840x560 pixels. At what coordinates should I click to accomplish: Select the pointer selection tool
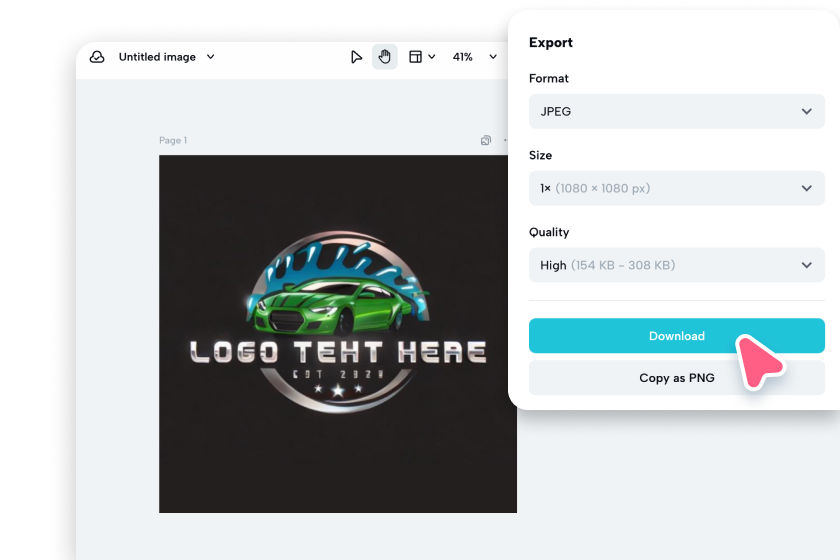click(x=356, y=57)
